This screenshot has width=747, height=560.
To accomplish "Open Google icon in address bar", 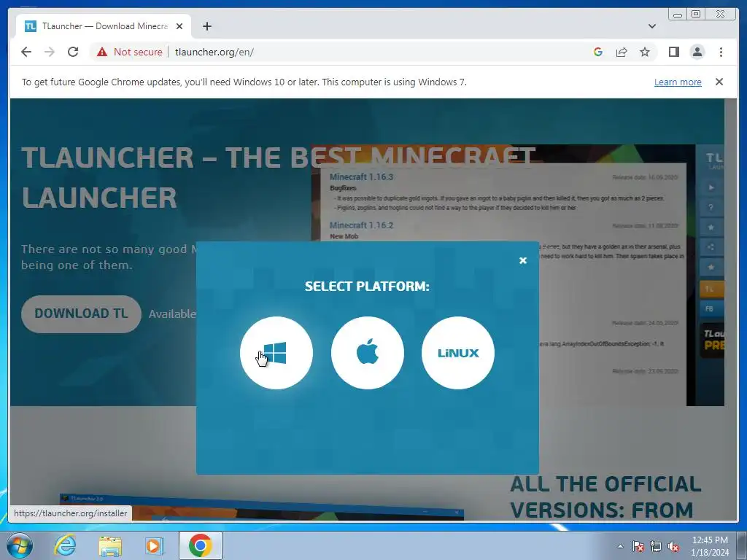I will pyautogui.click(x=598, y=52).
